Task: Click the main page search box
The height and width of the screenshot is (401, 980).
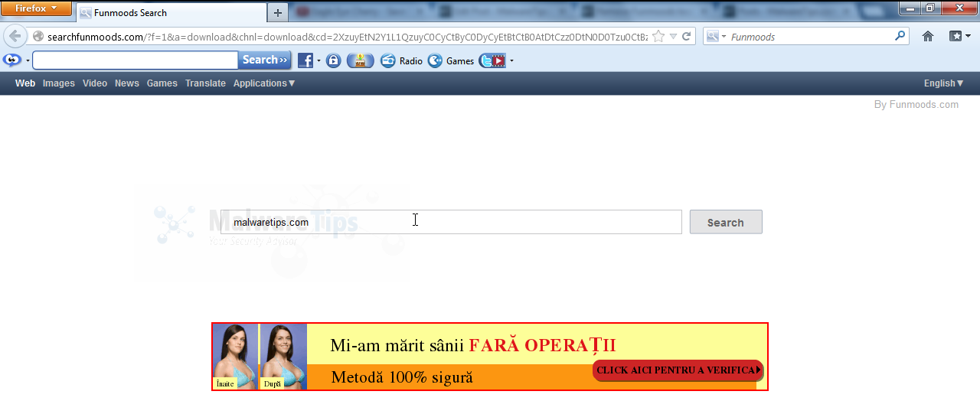Action: coord(451,222)
